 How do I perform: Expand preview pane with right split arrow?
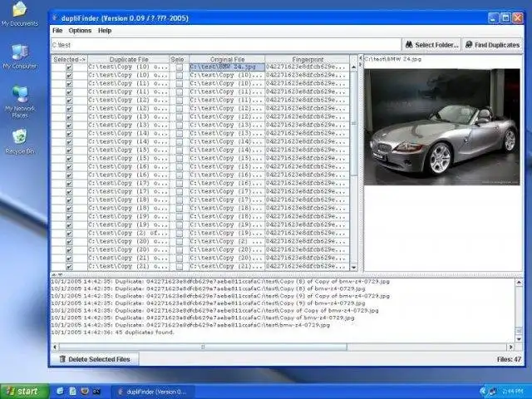click(x=361, y=64)
